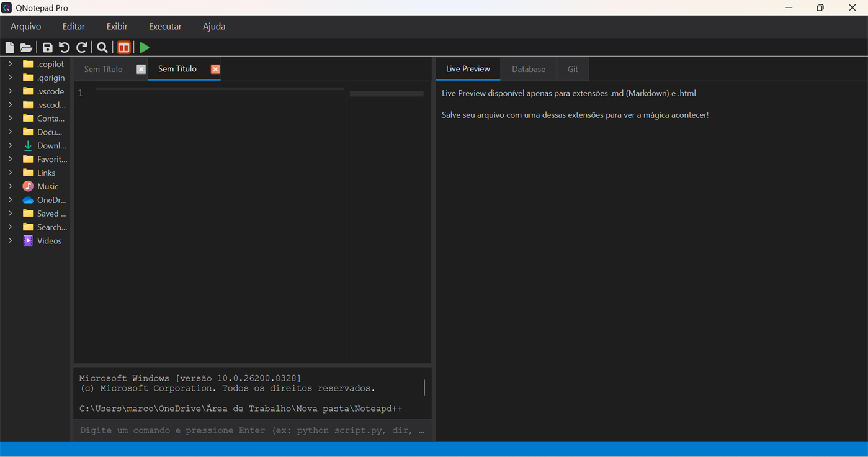Screen dimensions: 868x457
Task: Click the terminal output scrollbar
Action: pos(424,388)
